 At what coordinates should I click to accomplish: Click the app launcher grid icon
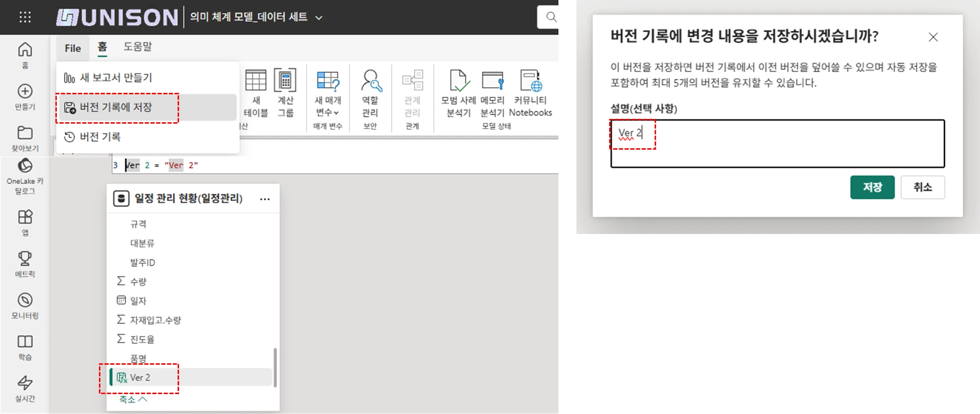pyautogui.click(x=25, y=18)
